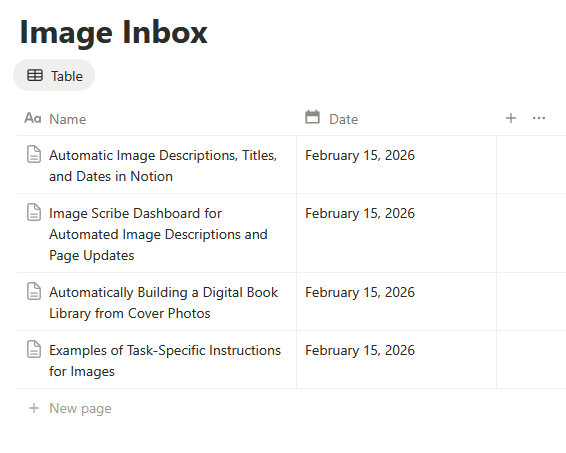
Task: Click page icon beside Automatic Image Descriptions row
Action: 34,154
